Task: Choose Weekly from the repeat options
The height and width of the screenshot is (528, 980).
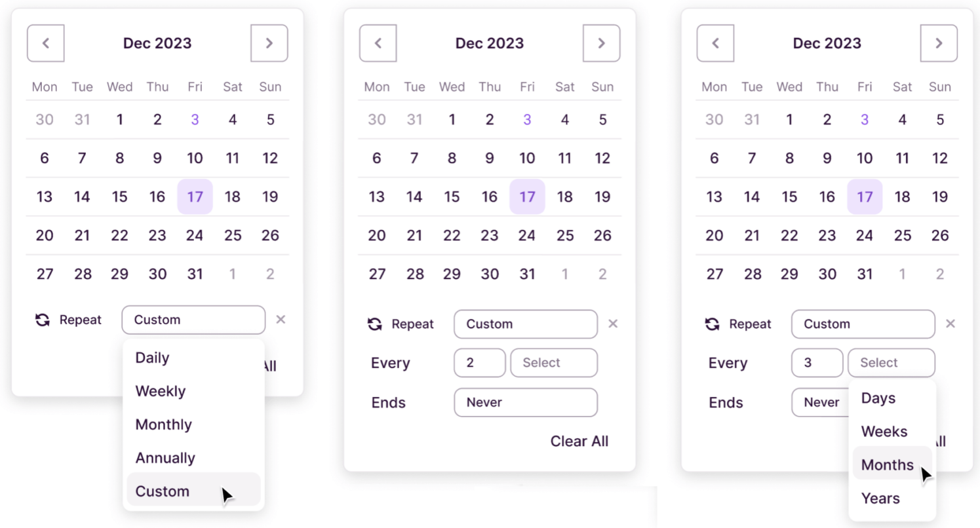Action: tap(160, 390)
